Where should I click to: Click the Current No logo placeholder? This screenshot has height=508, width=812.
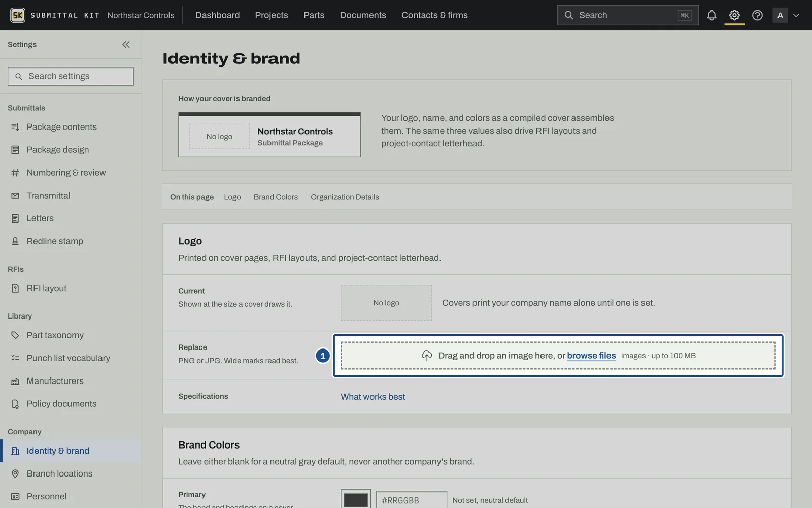(x=386, y=303)
